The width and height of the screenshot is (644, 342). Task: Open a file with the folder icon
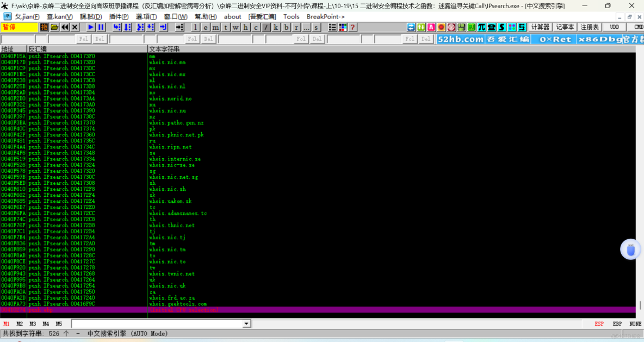point(54,28)
